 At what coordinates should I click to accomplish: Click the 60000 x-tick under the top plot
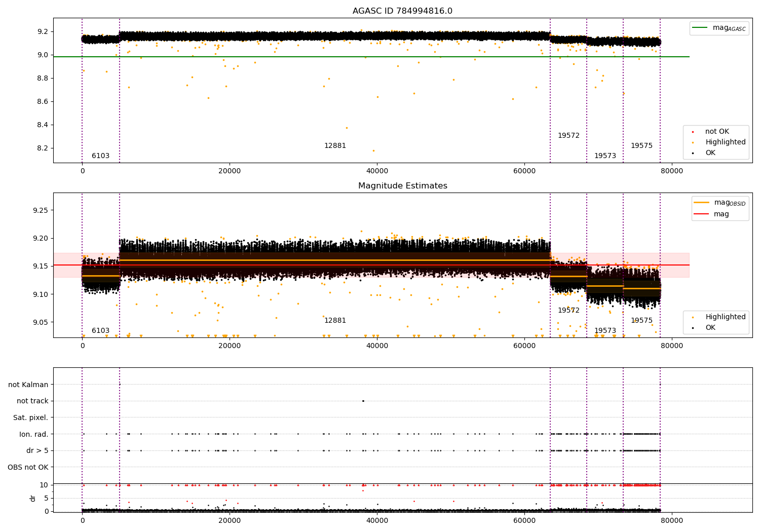[x=524, y=171]
